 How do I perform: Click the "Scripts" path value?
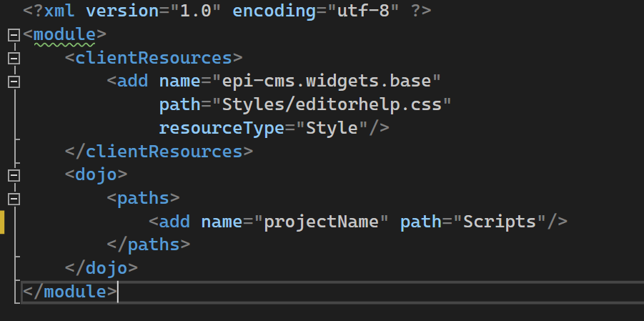pyautogui.click(x=499, y=222)
